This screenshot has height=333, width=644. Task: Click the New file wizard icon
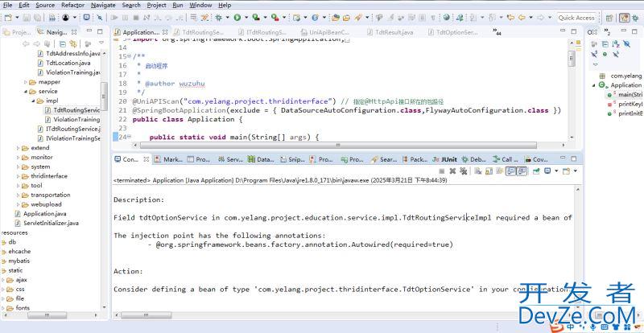pos(8,18)
